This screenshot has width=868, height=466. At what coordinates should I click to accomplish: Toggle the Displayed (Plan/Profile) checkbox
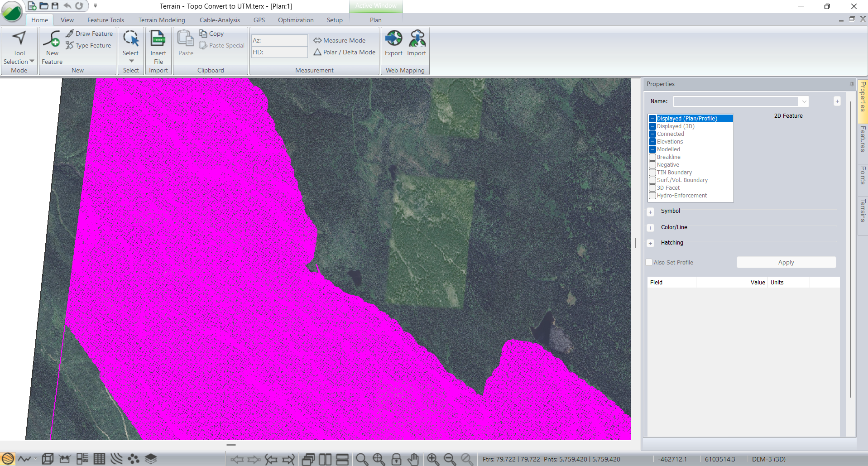tap(652, 119)
